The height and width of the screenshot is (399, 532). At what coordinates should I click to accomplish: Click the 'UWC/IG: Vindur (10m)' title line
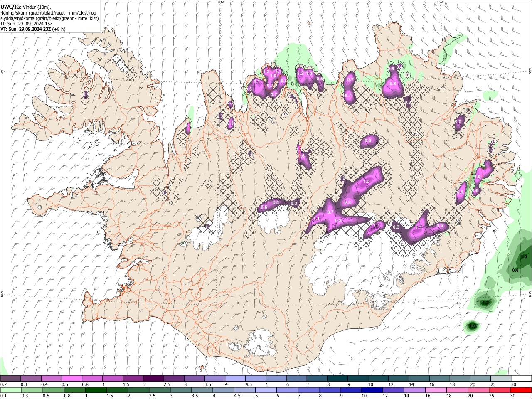26,7
